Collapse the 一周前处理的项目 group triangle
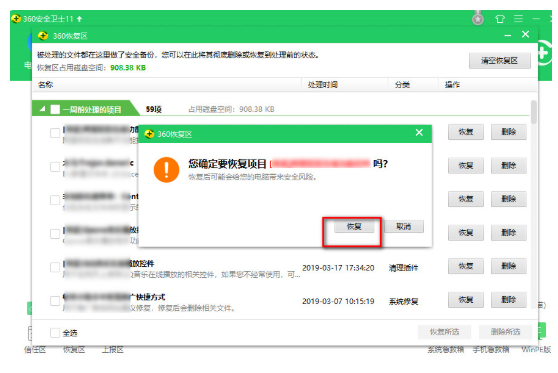The image size is (558, 373). coord(42,109)
